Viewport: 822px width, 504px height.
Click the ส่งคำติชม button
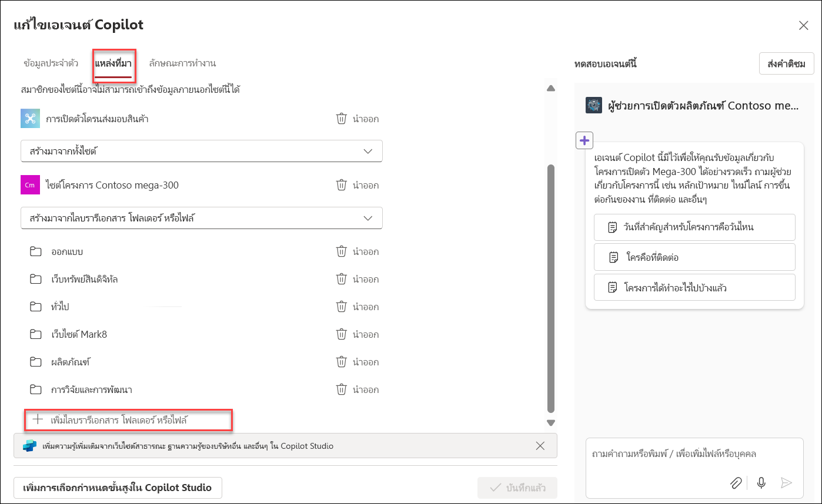coord(787,64)
